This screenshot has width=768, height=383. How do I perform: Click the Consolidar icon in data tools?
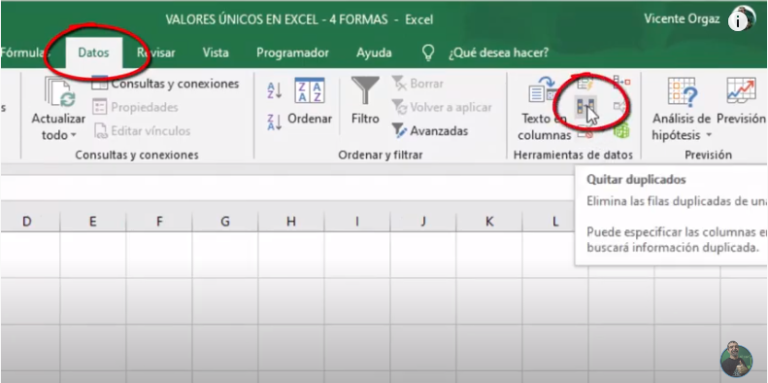point(622,81)
